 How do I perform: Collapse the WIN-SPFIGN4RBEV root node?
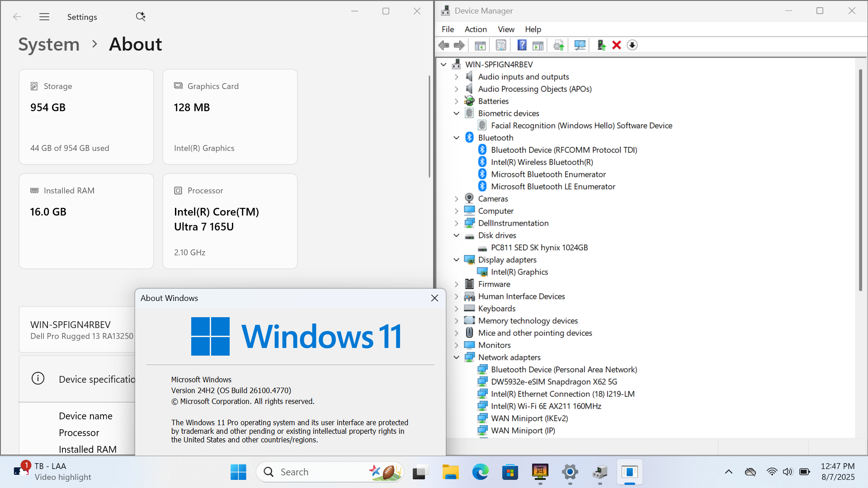(444, 65)
